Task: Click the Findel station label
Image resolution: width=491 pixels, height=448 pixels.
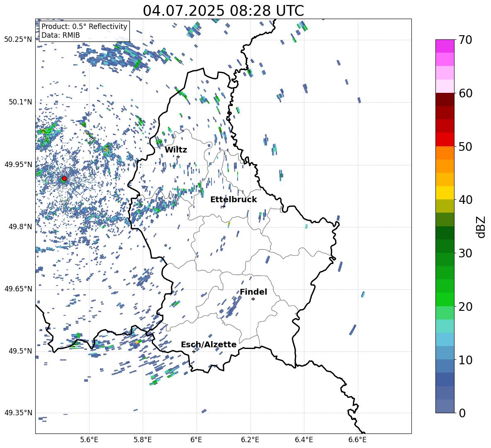Action: 253,292
